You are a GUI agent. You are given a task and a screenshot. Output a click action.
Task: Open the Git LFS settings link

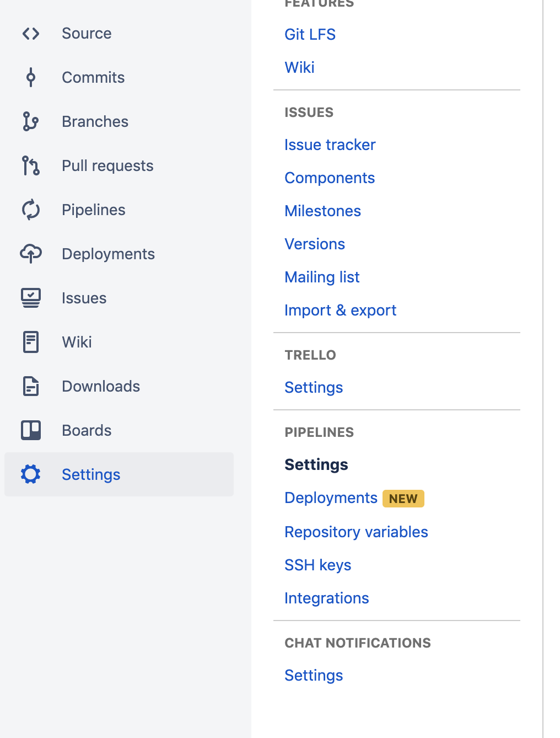tap(310, 34)
